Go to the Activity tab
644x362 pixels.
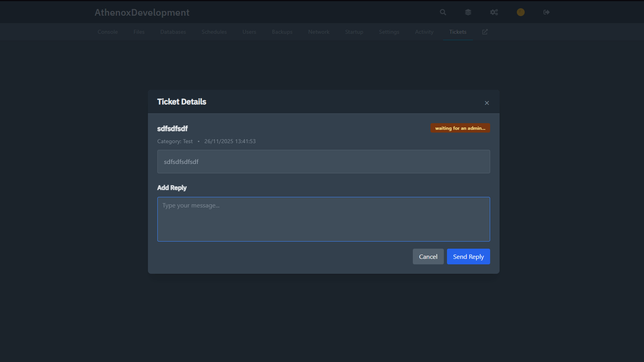click(x=424, y=32)
